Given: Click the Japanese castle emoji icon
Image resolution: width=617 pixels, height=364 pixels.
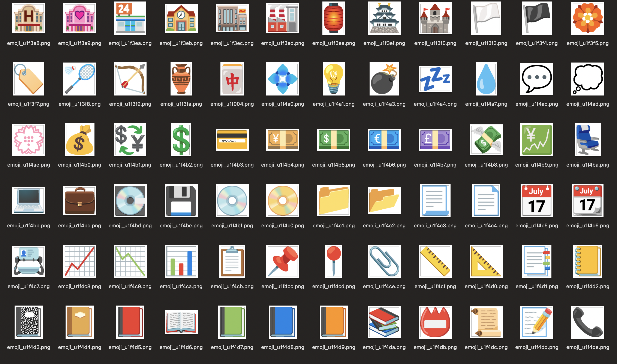Looking at the screenshot, I should pos(384,18).
